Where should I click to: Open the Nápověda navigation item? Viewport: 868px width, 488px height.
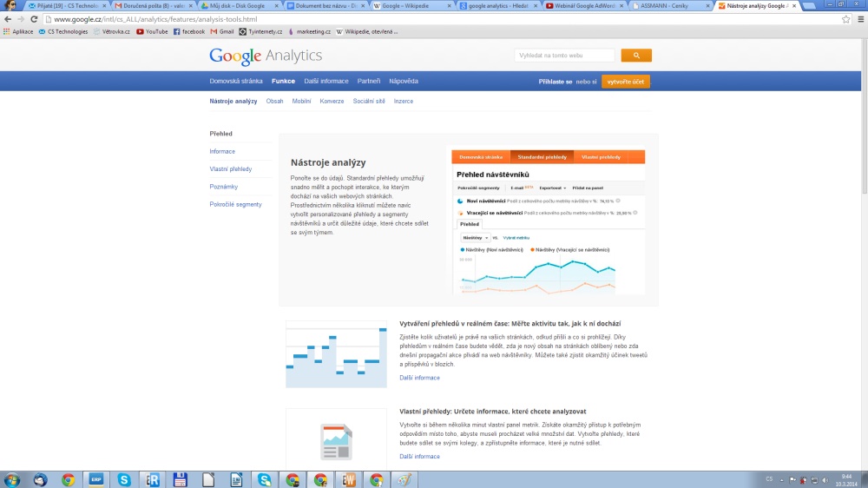(x=404, y=81)
